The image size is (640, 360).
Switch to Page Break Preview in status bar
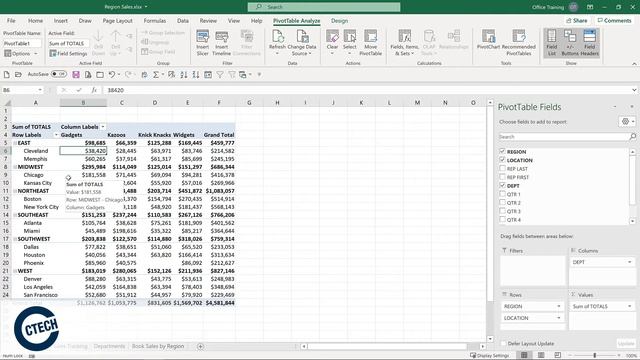(558, 355)
